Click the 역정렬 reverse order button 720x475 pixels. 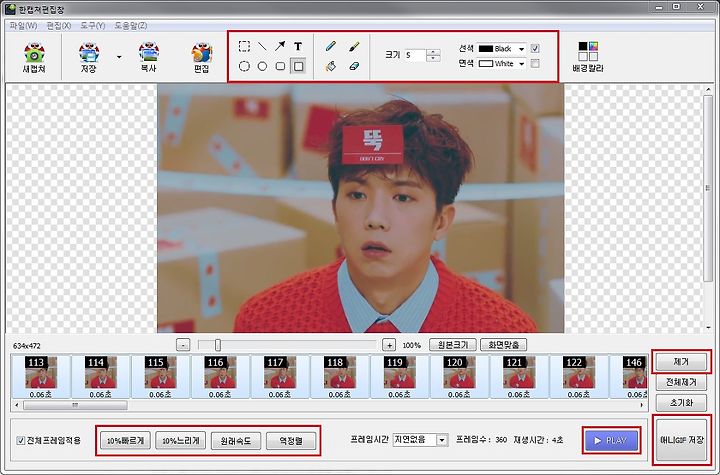click(x=291, y=441)
